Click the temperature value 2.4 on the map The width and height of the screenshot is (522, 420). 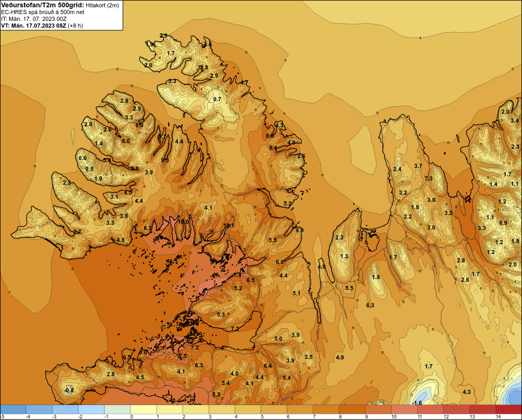point(397,169)
